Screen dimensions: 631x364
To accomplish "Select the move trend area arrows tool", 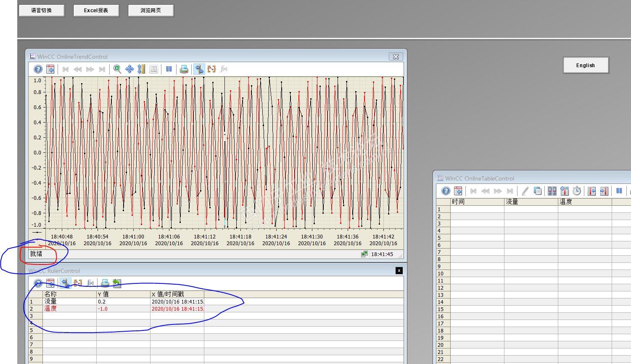I will [129, 69].
